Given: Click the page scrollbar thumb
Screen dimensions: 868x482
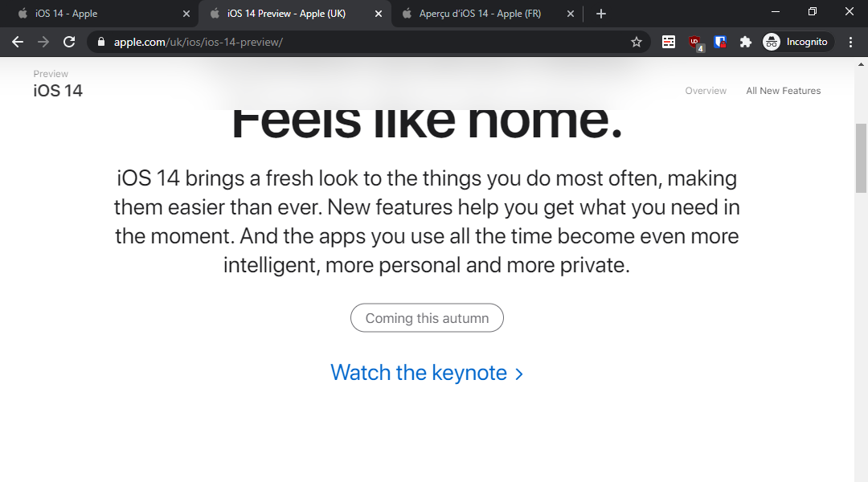Looking at the screenshot, I should click(x=861, y=158).
